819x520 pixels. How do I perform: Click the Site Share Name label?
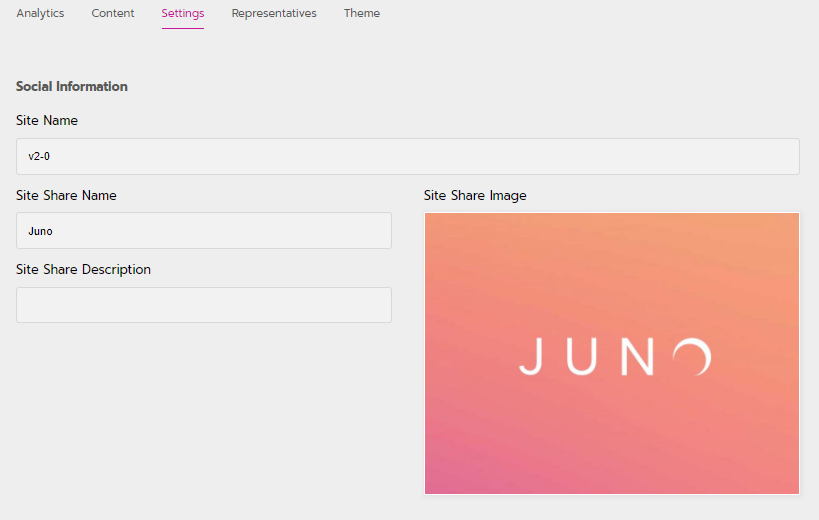click(66, 195)
